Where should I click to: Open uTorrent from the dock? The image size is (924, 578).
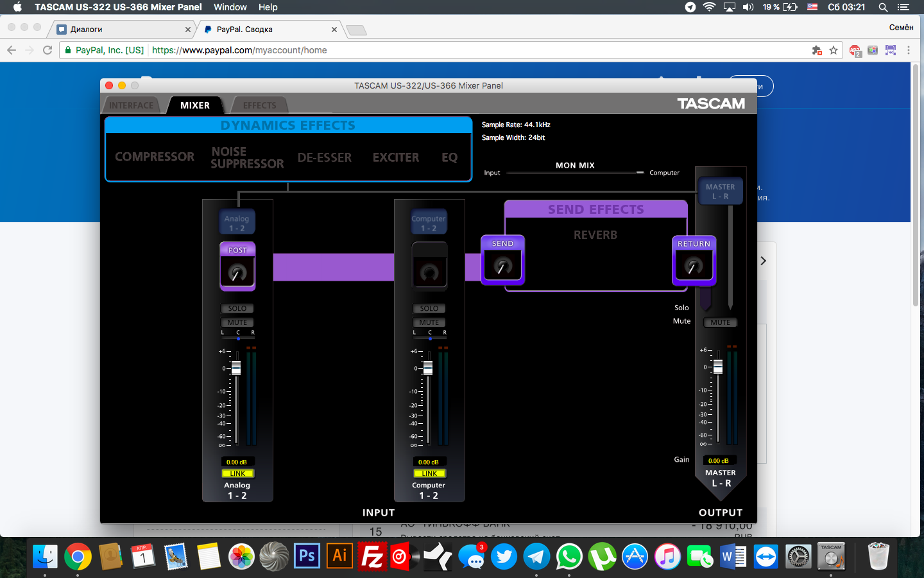(x=602, y=556)
